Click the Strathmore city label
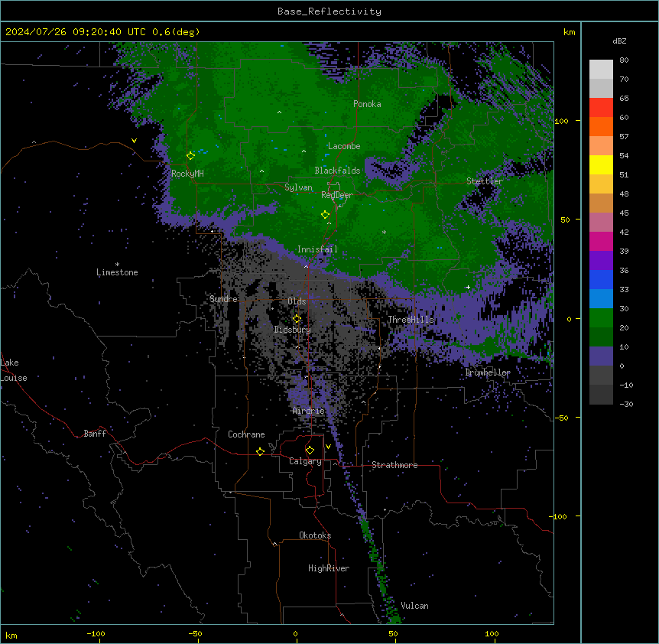This screenshot has height=644, width=659. [394, 465]
